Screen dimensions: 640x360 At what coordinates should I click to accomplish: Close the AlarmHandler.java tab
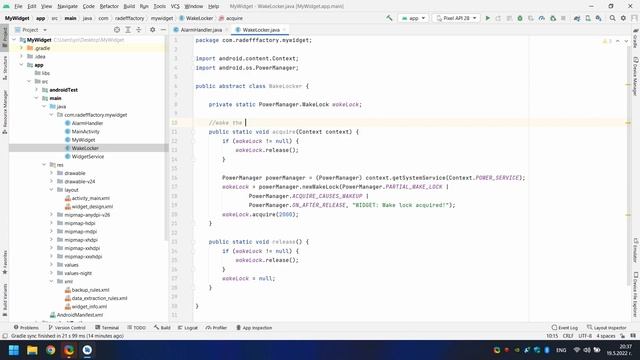click(x=227, y=30)
